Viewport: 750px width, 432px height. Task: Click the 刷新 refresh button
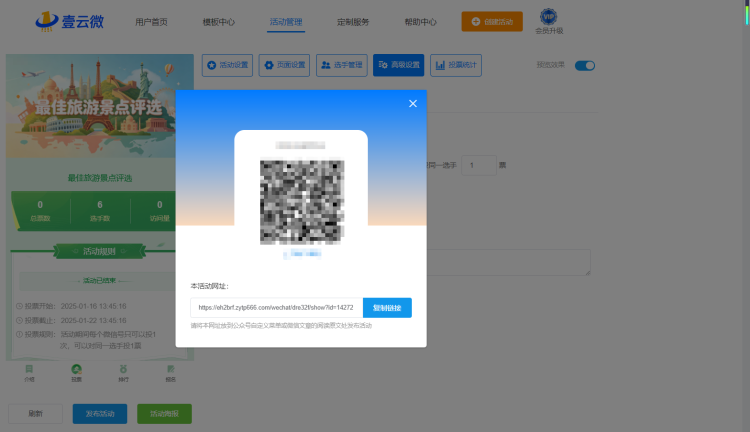pos(35,414)
